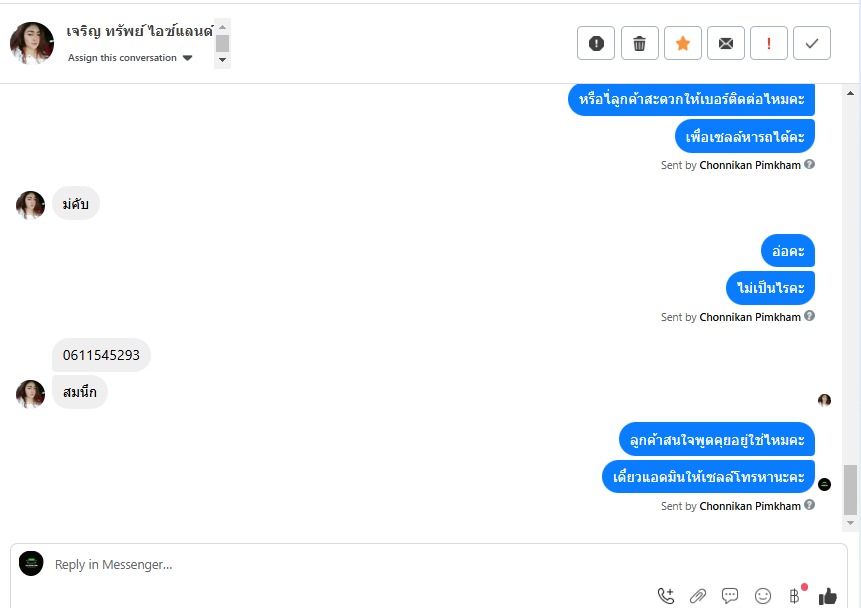Click the chat scrollbar thumb
Viewport: 861px width, 608px height.
pos(850,489)
